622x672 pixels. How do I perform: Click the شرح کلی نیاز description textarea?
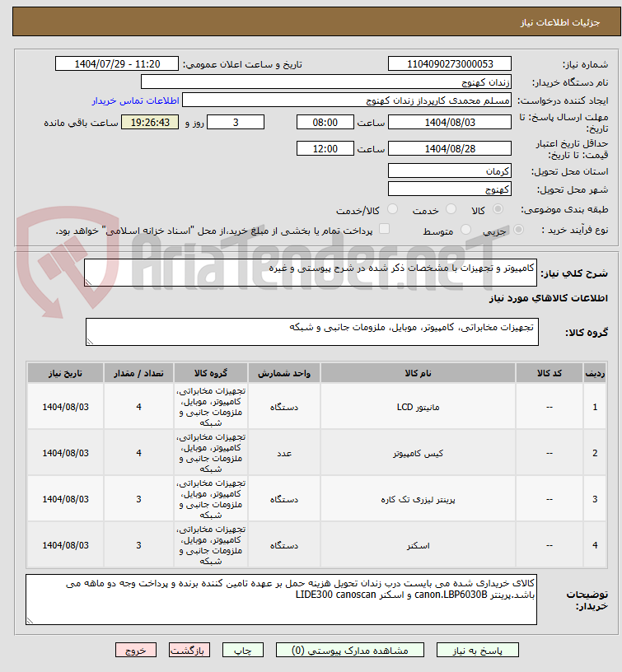(x=311, y=273)
